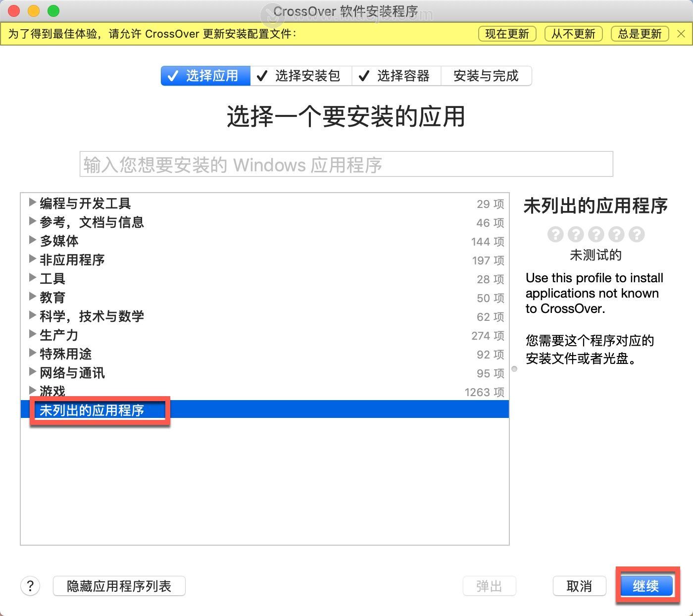Screen dimensions: 693x616
Task: Click the 继续 button
Action: pos(646,586)
